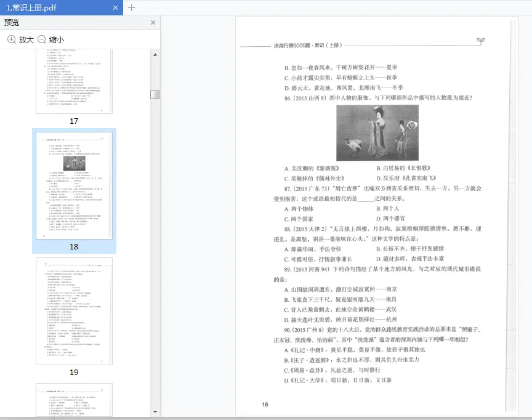Click the 缩小 text label
532x420 pixels.
pos(56,39)
